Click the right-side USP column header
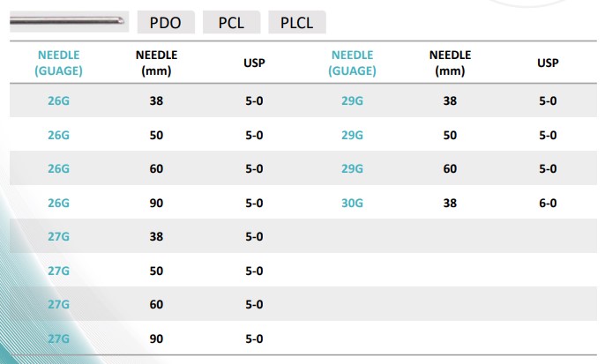The height and width of the screenshot is (364, 605). click(547, 63)
